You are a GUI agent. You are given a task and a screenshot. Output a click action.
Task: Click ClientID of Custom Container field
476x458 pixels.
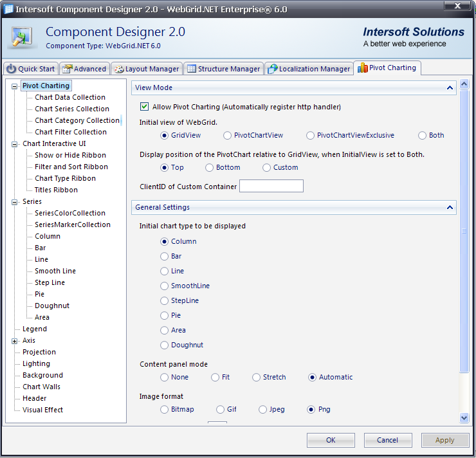coord(271,186)
